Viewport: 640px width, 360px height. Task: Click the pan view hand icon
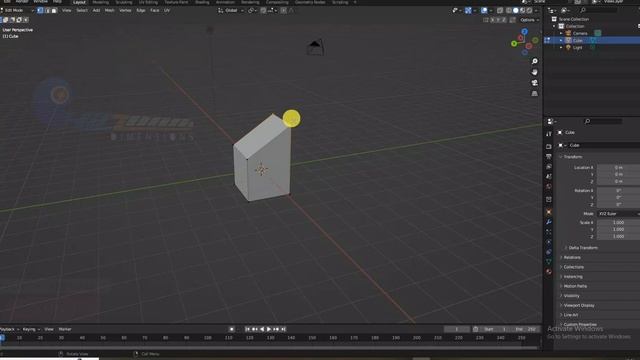[x=534, y=72]
